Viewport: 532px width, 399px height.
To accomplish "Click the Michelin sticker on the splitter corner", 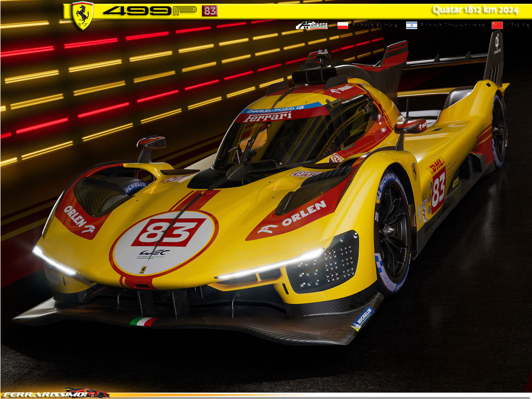I will coord(362,319).
